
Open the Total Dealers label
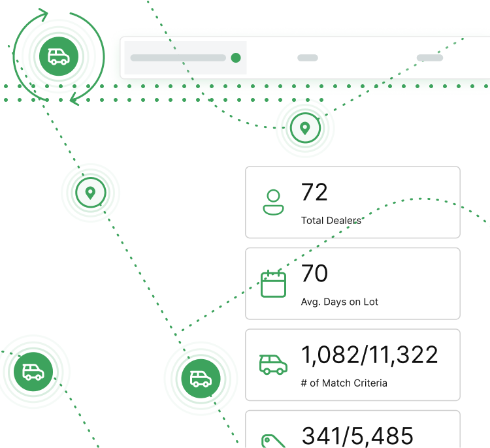331,221
